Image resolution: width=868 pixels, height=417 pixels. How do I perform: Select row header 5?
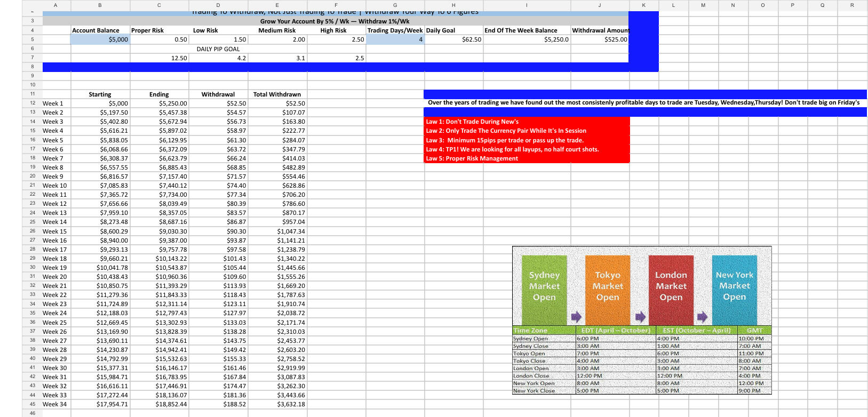pos(32,39)
